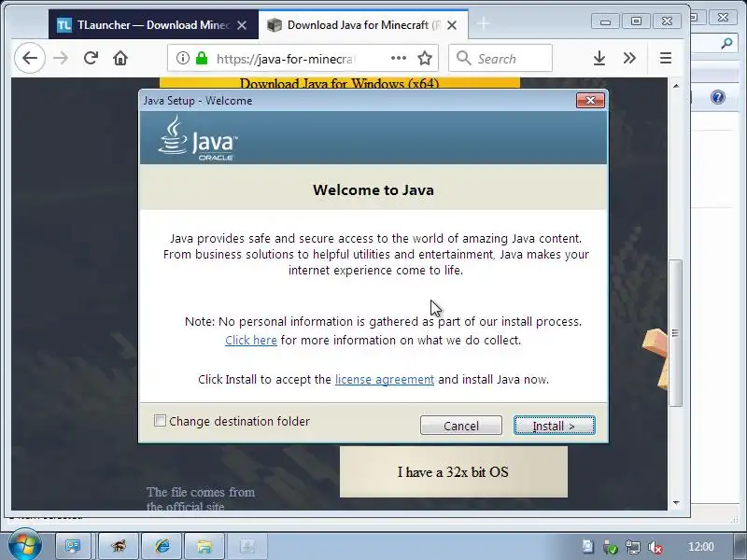This screenshot has height=560, width=747.
Task: Select the Download Java for Minecraft tab
Action: tap(363, 25)
